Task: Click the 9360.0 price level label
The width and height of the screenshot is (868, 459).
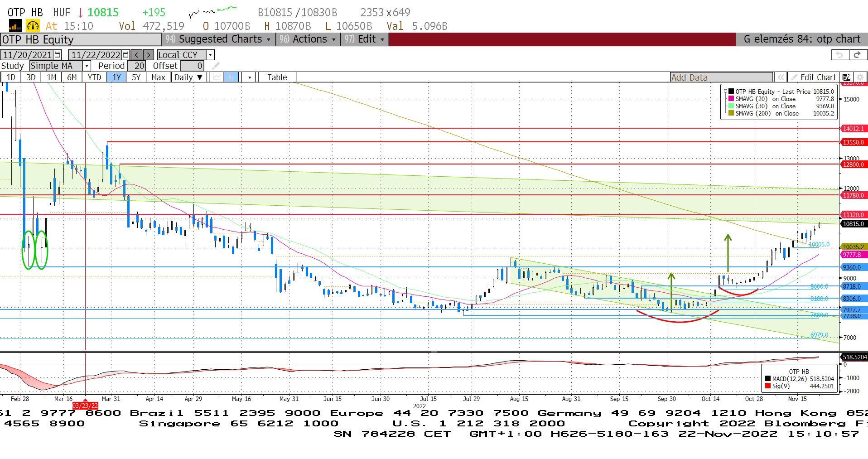Action: click(854, 267)
